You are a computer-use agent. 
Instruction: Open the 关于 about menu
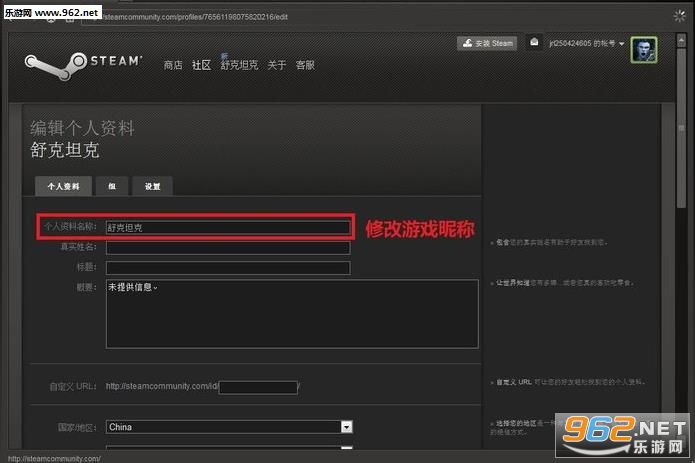tap(277, 65)
